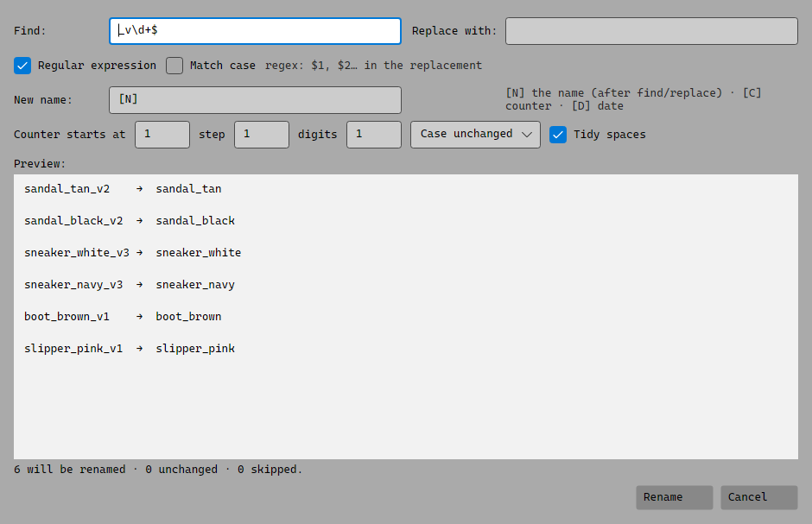Click into the Find text field
This screenshot has width=812, height=524.
pos(255,31)
